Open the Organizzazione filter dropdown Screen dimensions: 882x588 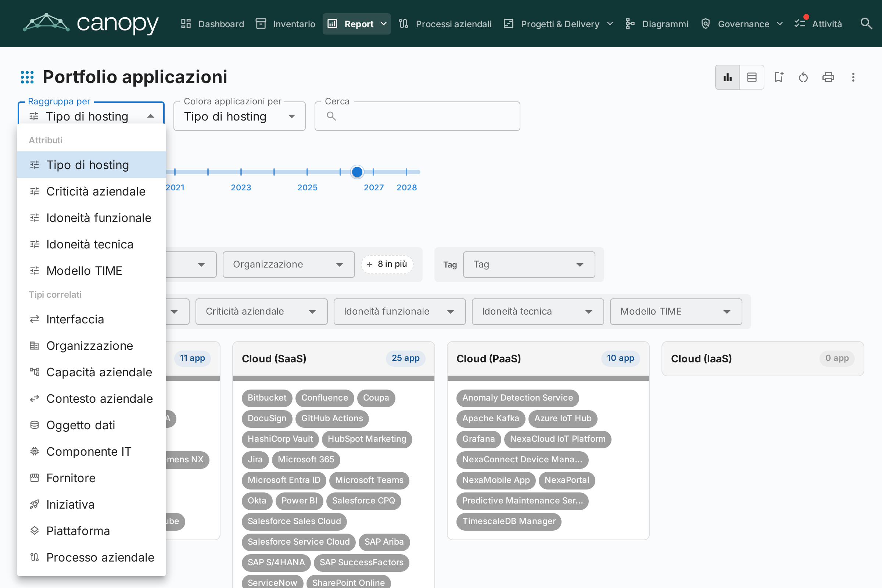click(x=289, y=264)
